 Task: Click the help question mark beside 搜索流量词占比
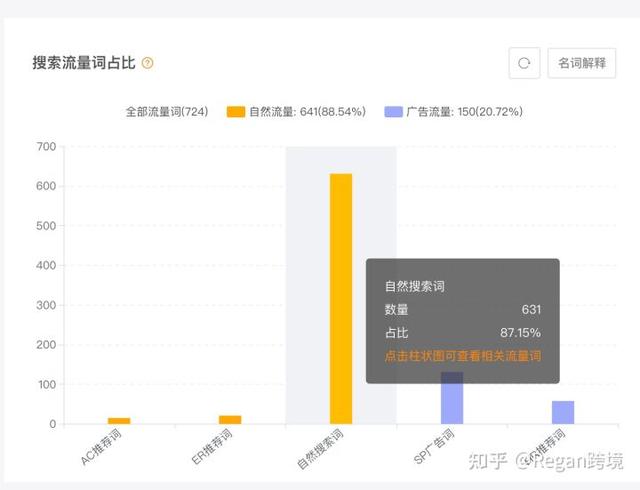click(148, 63)
